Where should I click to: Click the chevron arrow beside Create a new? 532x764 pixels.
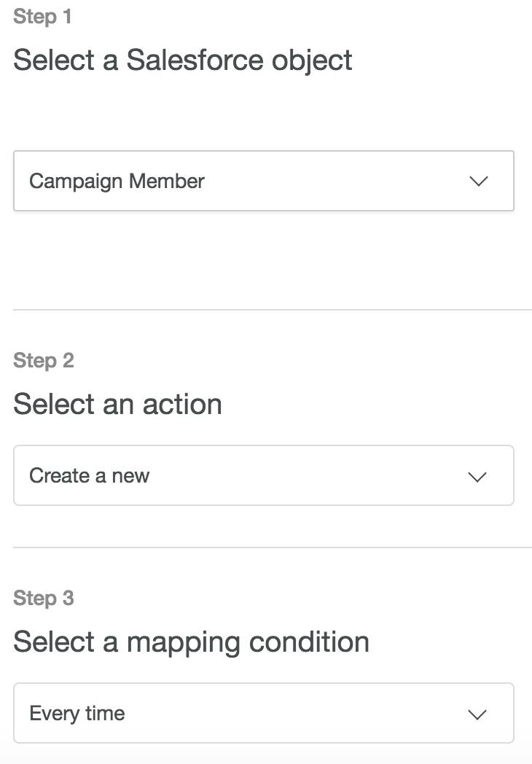pos(477,477)
